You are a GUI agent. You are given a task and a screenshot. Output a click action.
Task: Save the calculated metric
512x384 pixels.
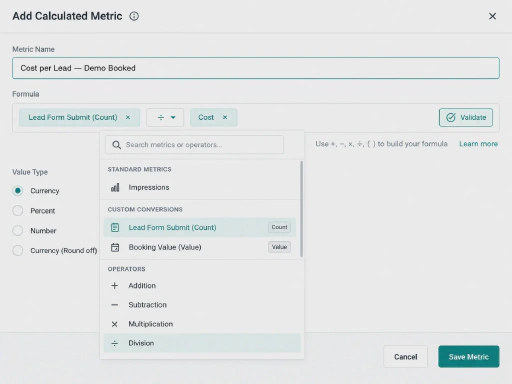click(469, 357)
